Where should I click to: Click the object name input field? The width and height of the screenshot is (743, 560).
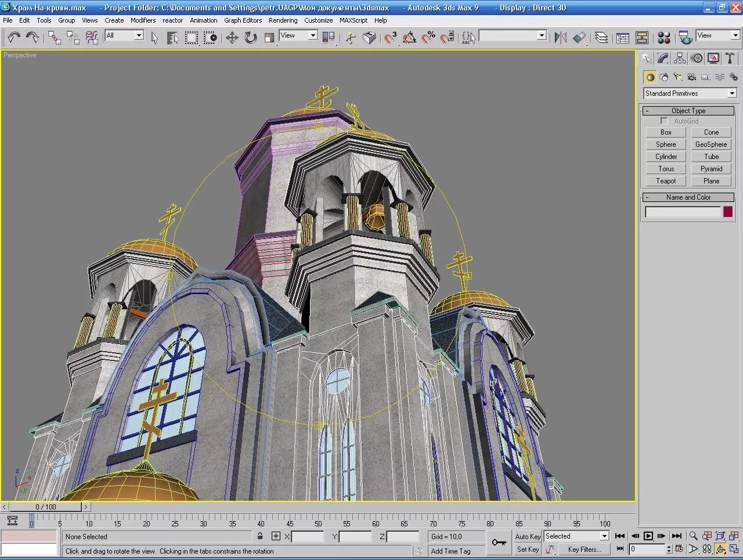click(683, 212)
